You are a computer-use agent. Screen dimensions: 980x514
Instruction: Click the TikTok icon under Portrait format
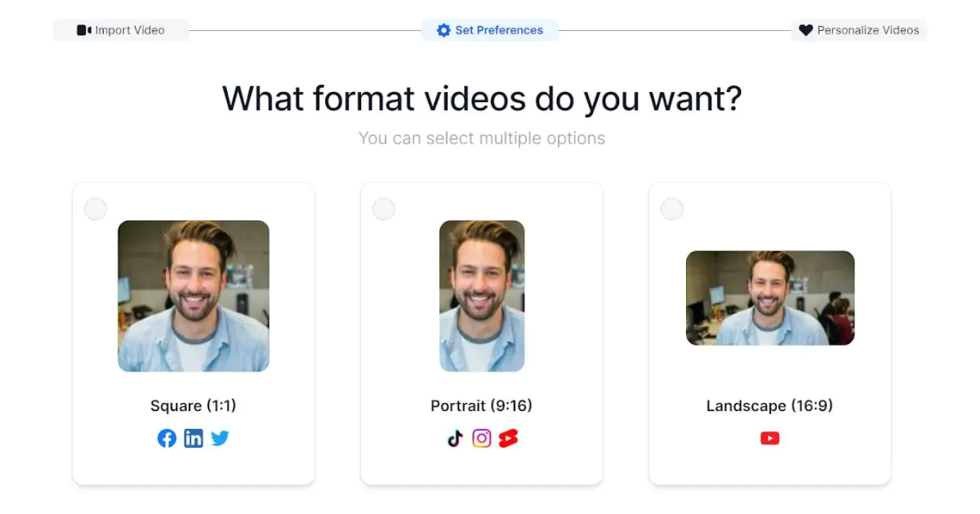(455, 438)
